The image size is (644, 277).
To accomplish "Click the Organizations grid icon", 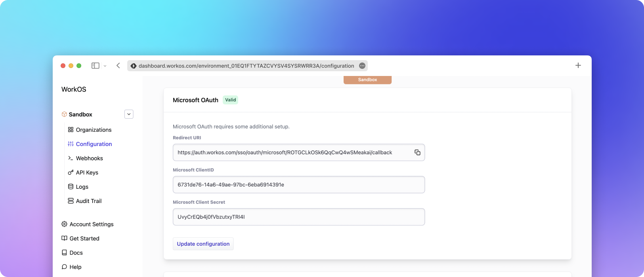I will (x=71, y=130).
